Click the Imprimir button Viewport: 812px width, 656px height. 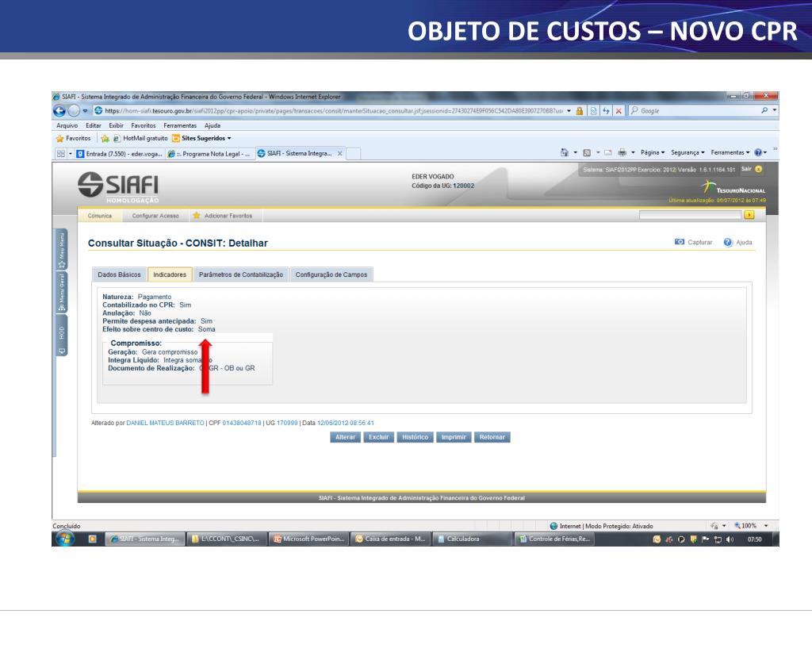[x=454, y=437]
